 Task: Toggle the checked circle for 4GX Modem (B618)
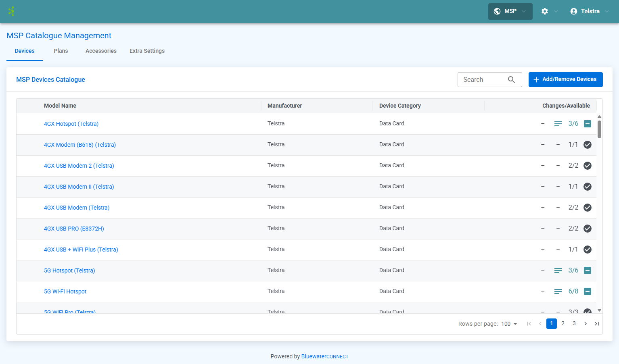[x=588, y=145]
